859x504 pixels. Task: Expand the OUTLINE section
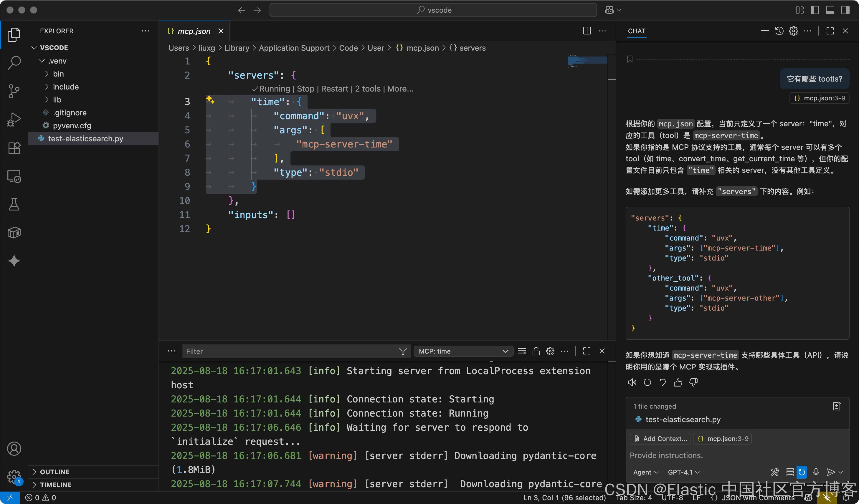point(93,472)
